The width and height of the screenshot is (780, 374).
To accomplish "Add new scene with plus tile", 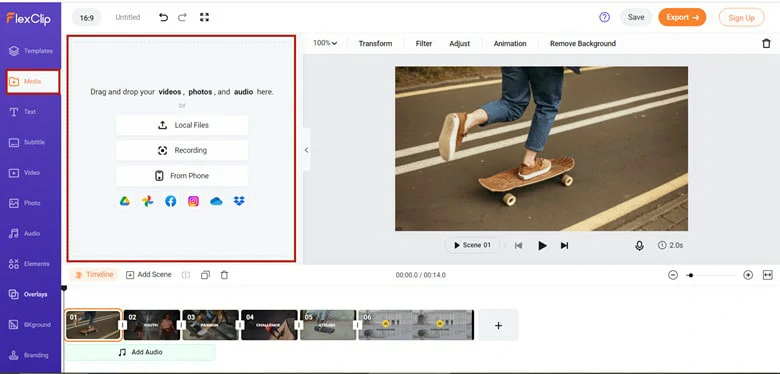I will pos(498,325).
